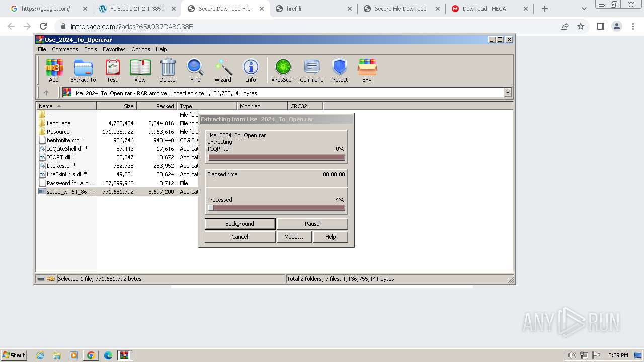Click the ICQRT.dll file progress bar
644x362 pixels.
pyautogui.click(x=277, y=158)
